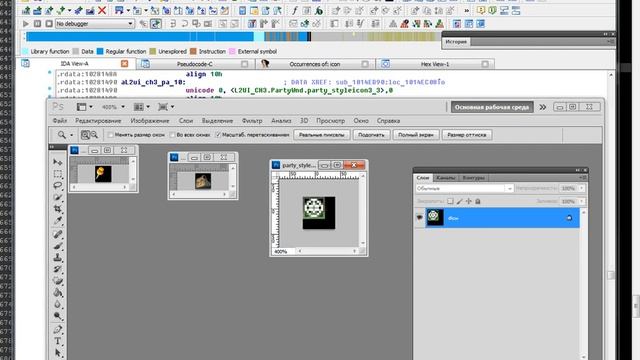The height and width of the screenshot is (360, 640).
Task: Open the layer opacity 100% dropdown arrow
Action: point(582,189)
